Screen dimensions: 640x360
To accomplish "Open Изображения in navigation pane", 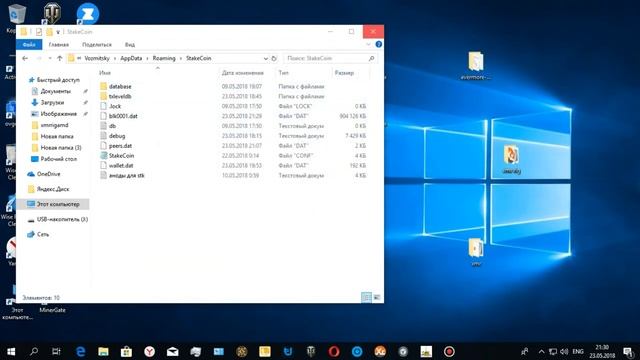I will coord(58,114).
